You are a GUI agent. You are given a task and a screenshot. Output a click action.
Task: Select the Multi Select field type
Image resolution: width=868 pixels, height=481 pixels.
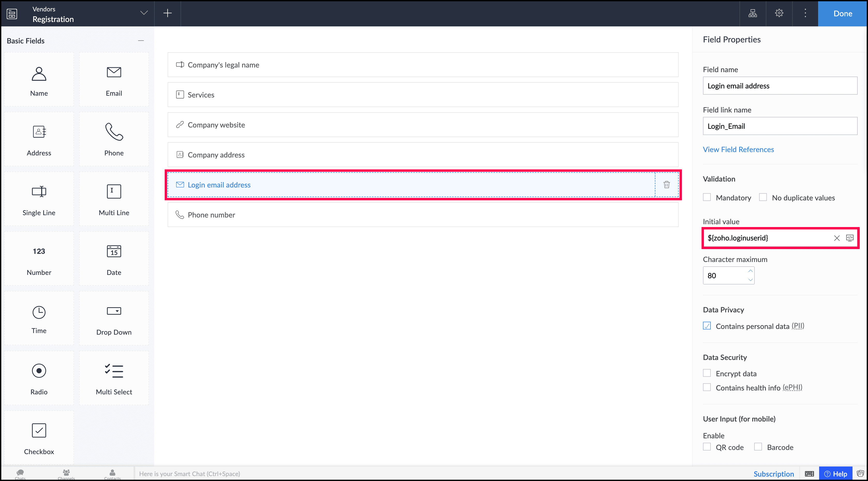coord(114,378)
